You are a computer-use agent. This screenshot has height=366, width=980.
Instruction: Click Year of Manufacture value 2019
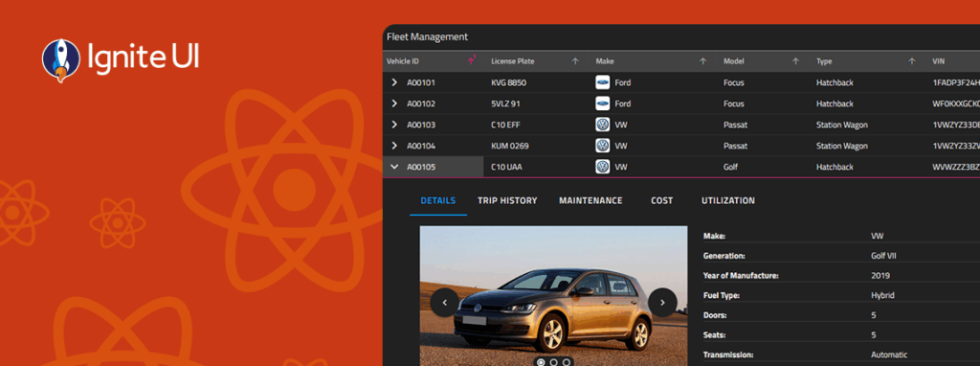(880, 275)
